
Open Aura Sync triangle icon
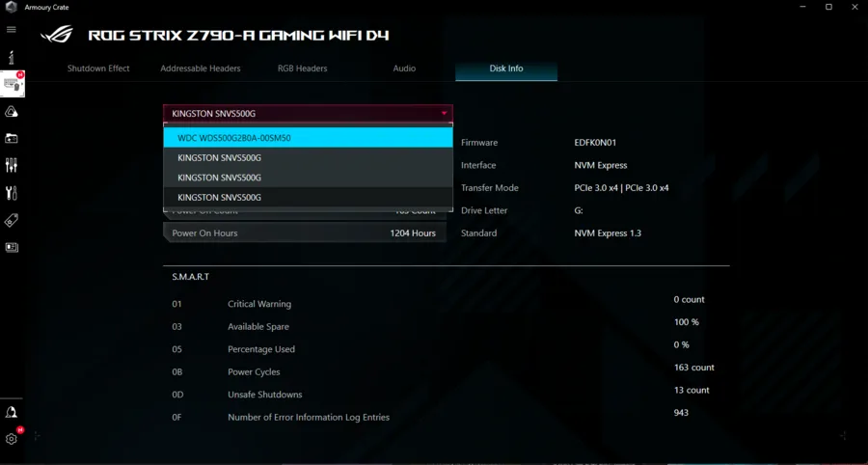tap(11, 112)
